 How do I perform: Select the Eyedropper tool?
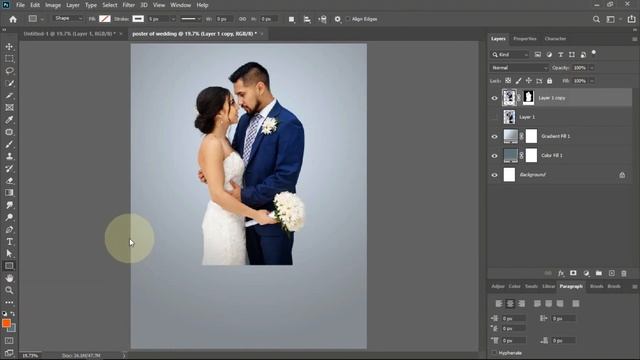pos(9,120)
